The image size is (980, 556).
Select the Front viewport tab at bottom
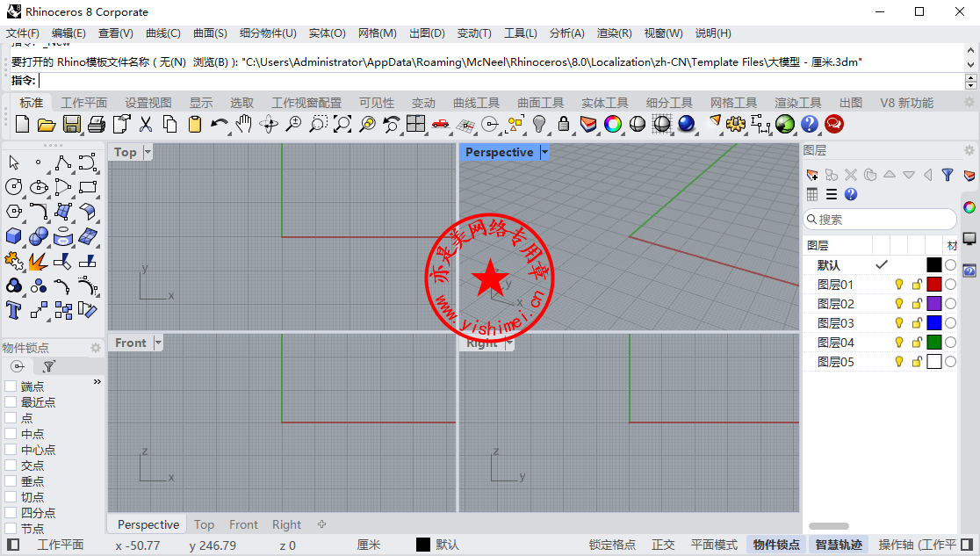[x=243, y=524]
